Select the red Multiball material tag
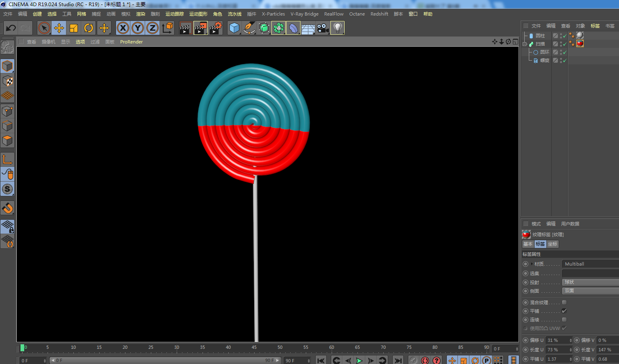The height and width of the screenshot is (364, 619). pos(580,44)
